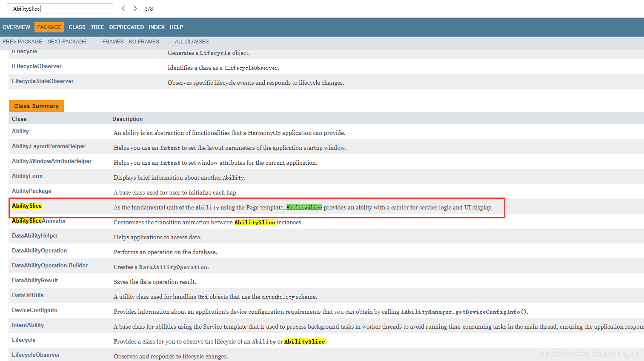Click Lifecycle link in 'Generates a Lifecycle object'
This screenshot has width=644, height=361.
[x=215, y=53]
